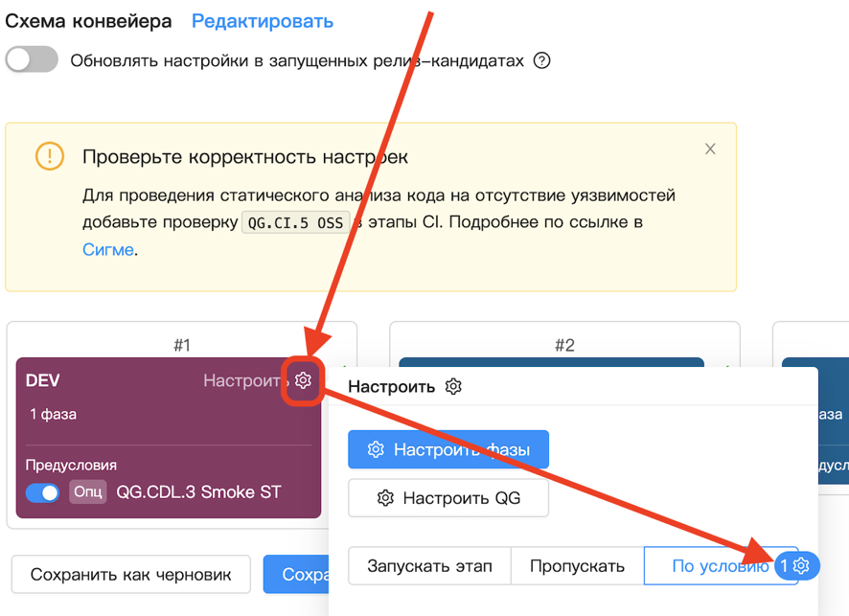
Task: Select the blue stage card under #2
Action: coord(551,364)
